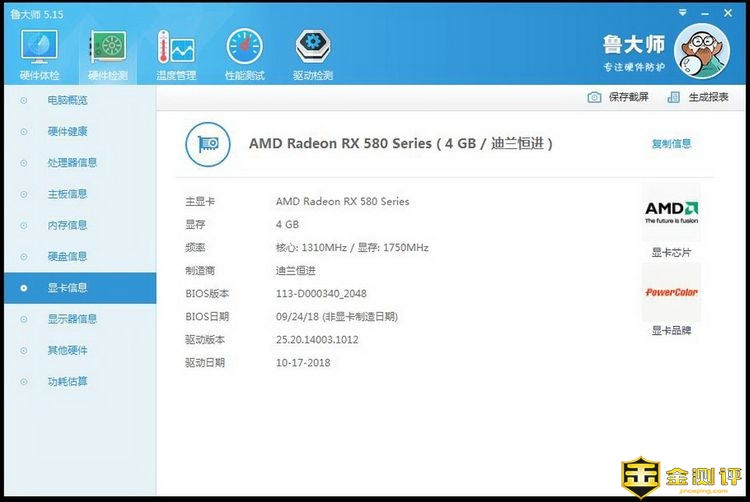Show 硬盘信息 disk information
Screen dimensions: 750x502
coord(67,257)
